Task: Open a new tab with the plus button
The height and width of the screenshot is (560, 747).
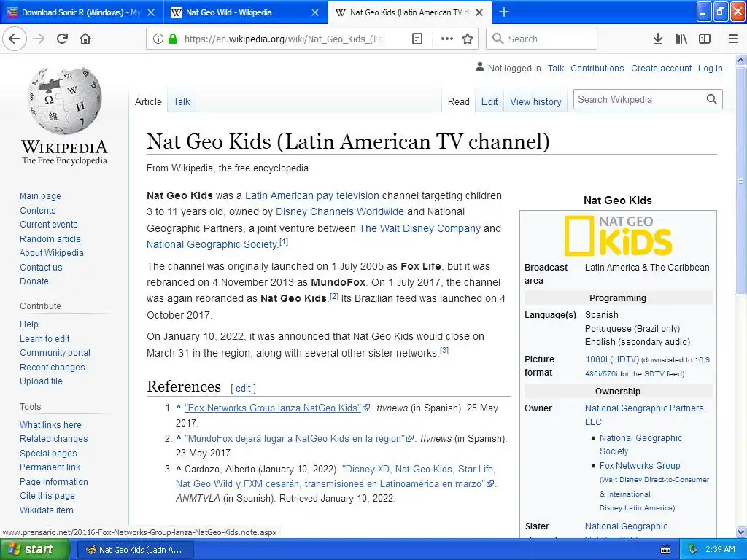Action: [503, 12]
